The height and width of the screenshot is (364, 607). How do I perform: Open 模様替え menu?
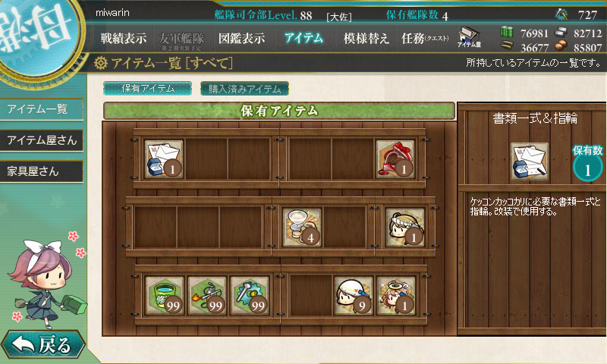tap(366, 38)
